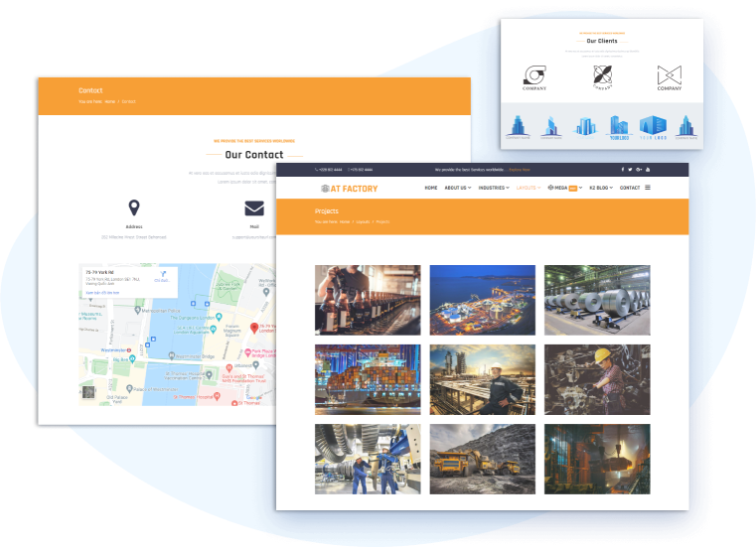This screenshot has height=549, width=756.
Task: Click the Metropolitan Police map marker
Action: 137,311
